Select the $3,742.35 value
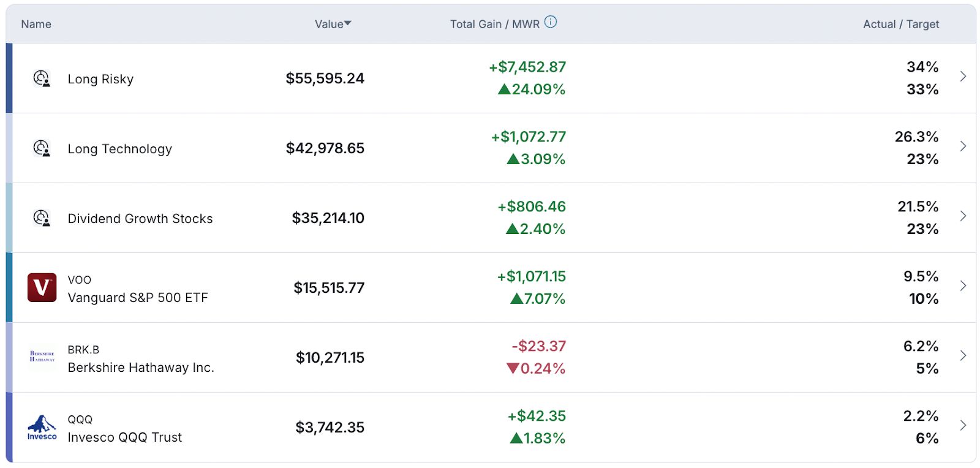Viewport: 980px width, 468px height. 330,428
